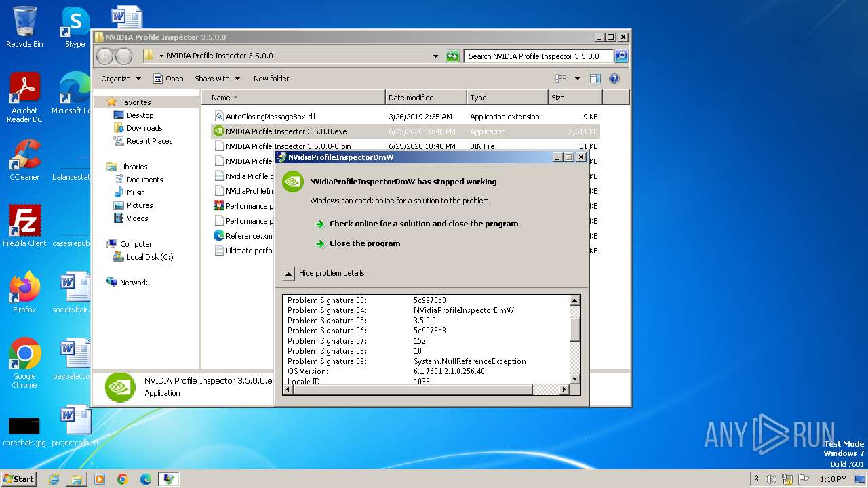Open corechair.jpg desktop file
The width and height of the screenshot is (868, 488).
tap(24, 430)
